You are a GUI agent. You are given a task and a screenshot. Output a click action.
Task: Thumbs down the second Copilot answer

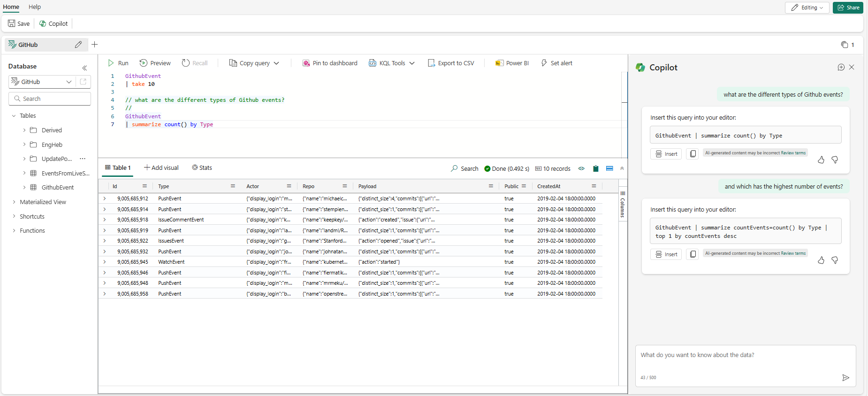click(x=835, y=260)
